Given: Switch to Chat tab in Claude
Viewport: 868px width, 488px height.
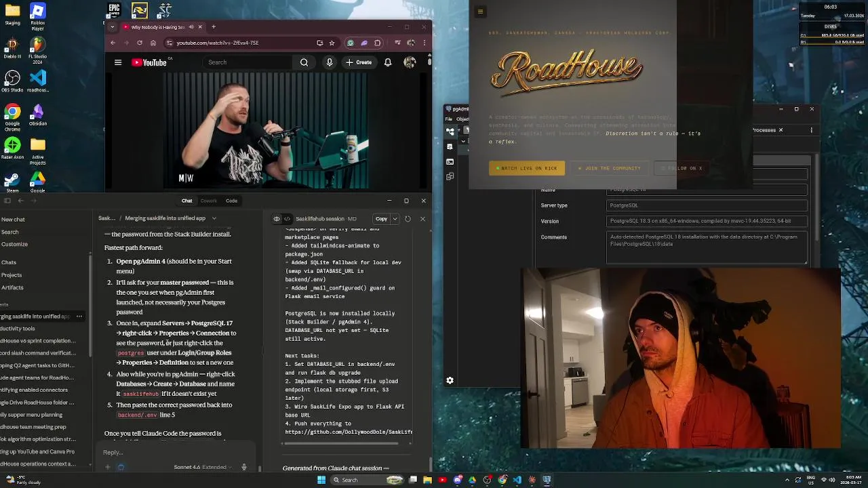Looking at the screenshot, I should (x=186, y=201).
